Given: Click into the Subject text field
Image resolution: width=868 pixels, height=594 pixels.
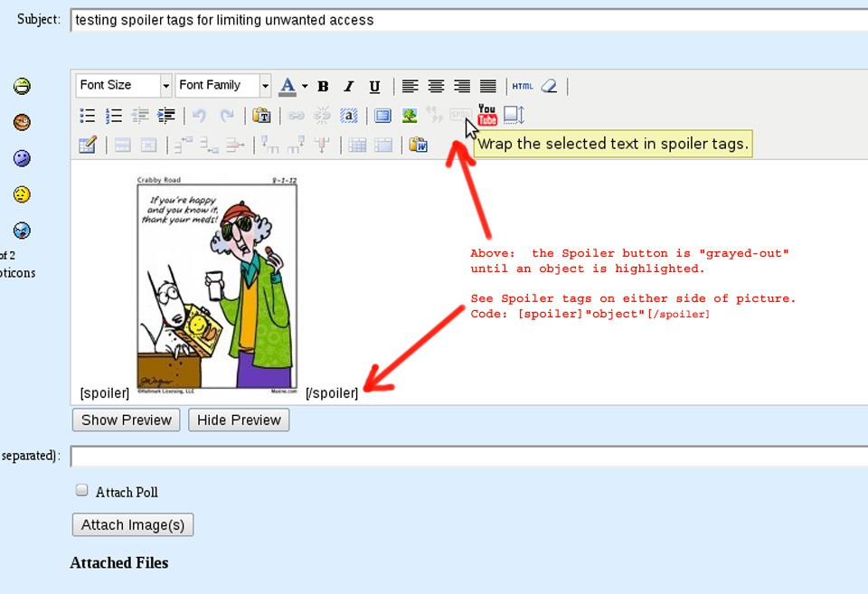Looking at the screenshot, I should 468,19.
